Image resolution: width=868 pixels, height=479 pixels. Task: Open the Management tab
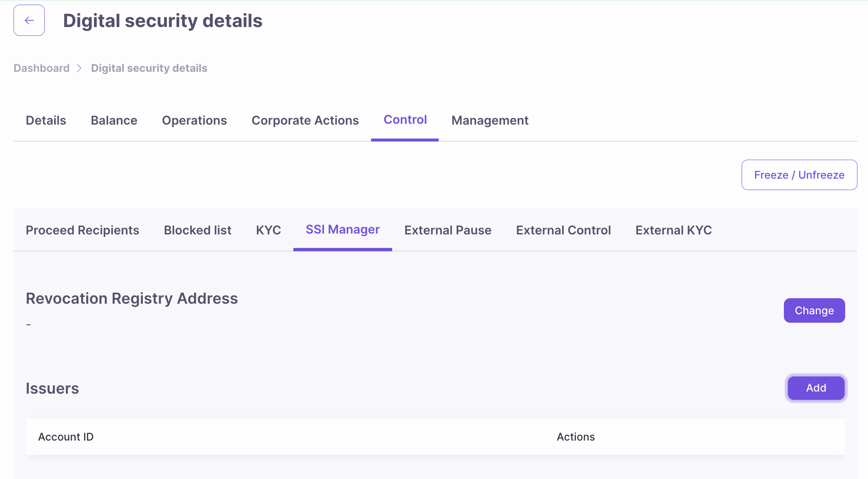click(x=490, y=120)
